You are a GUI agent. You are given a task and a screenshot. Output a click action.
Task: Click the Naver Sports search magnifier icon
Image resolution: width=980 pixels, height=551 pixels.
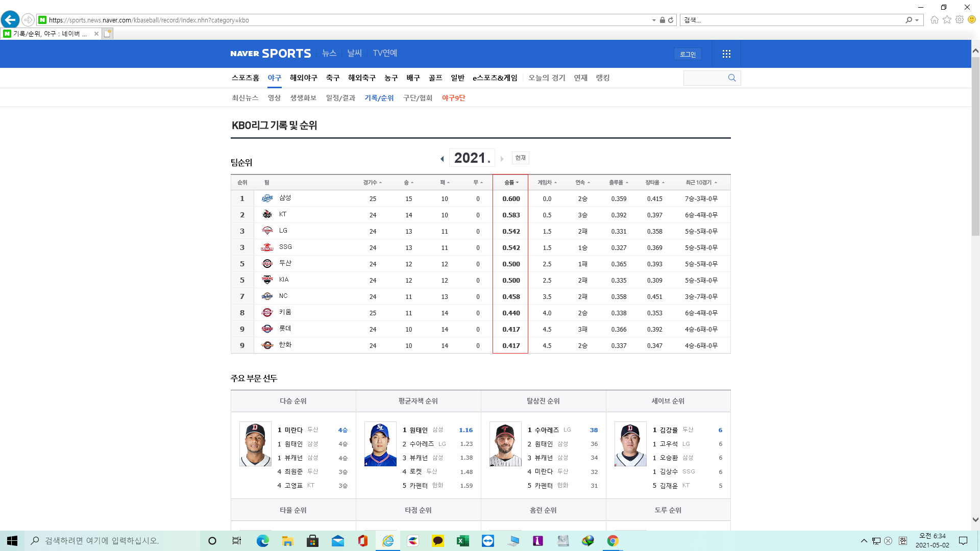point(732,78)
